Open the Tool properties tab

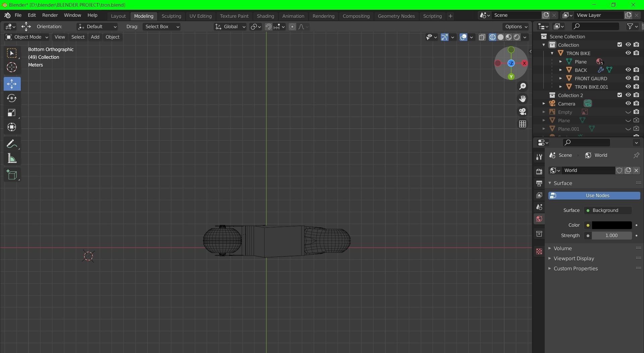coord(539,157)
